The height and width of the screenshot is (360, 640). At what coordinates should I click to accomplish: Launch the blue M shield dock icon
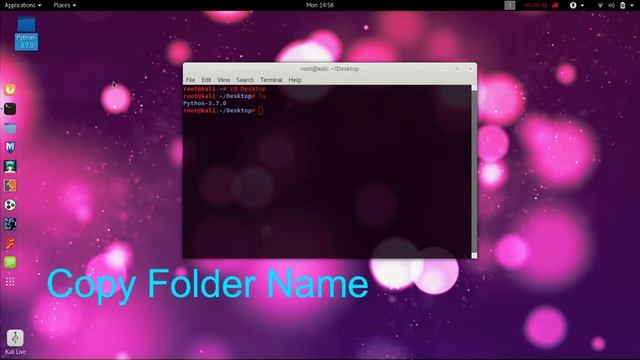coord(10,147)
